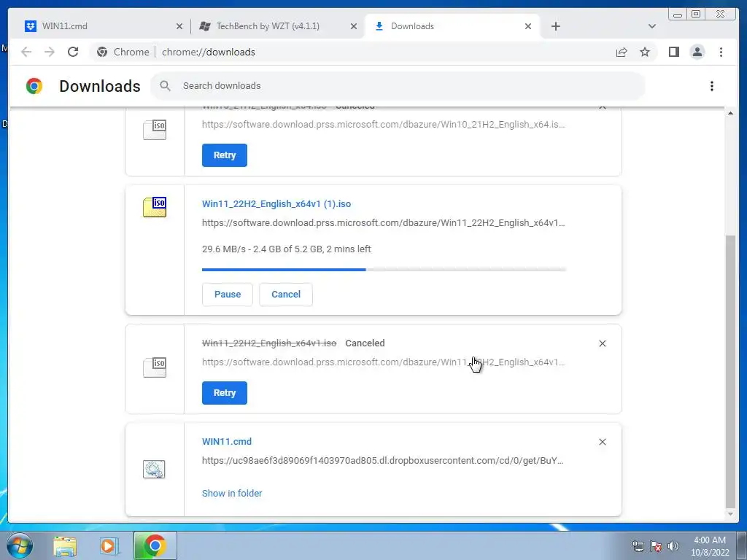Retry the Win10_21H2 ISO download

coord(225,155)
